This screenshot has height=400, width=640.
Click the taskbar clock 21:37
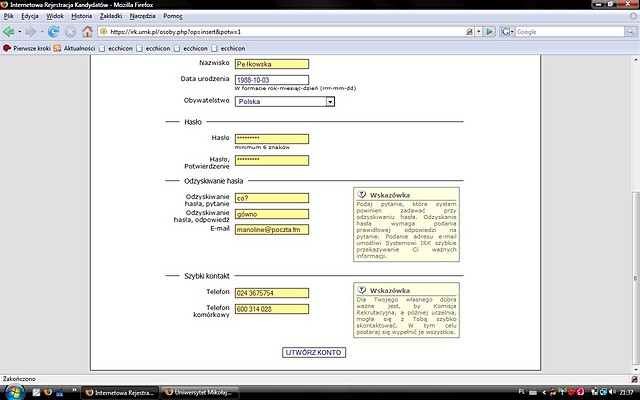click(x=629, y=392)
